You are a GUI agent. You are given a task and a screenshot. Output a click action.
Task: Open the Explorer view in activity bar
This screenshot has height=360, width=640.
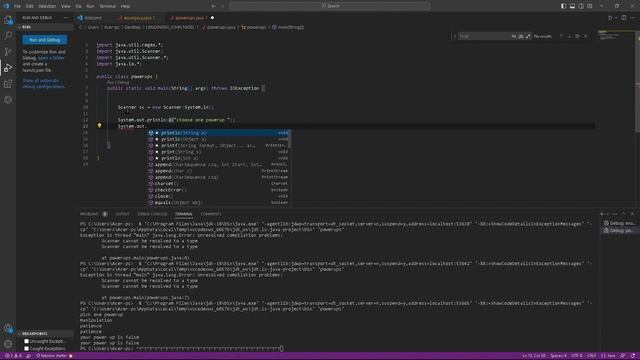pos(8,20)
